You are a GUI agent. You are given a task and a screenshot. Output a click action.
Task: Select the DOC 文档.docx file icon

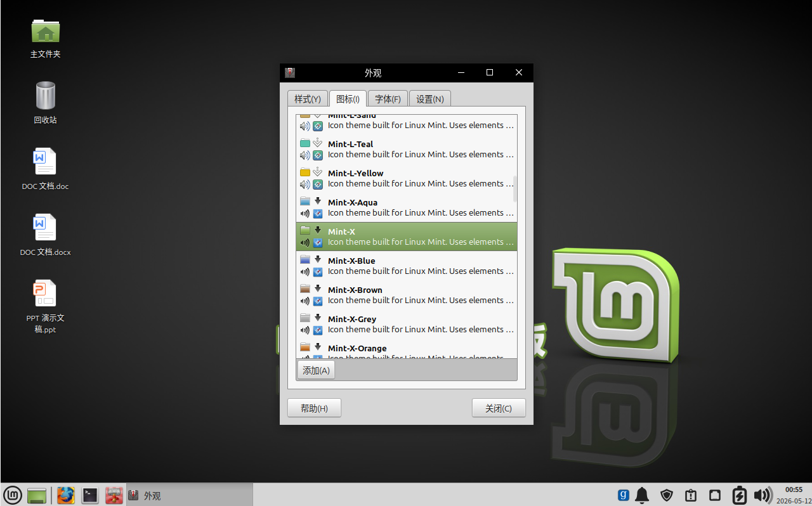pyautogui.click(x=45, y=235)
